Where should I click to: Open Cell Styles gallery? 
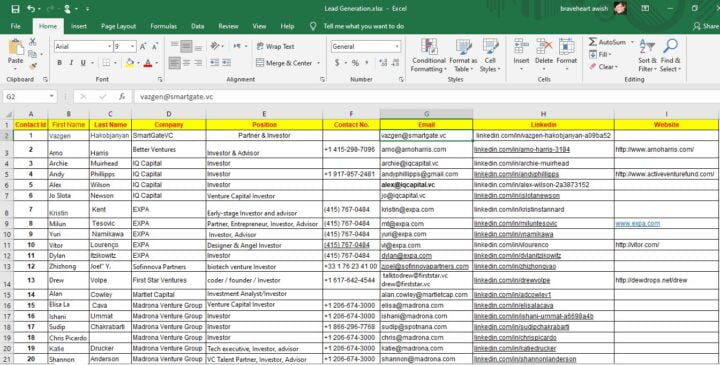(x=490, y=56)
